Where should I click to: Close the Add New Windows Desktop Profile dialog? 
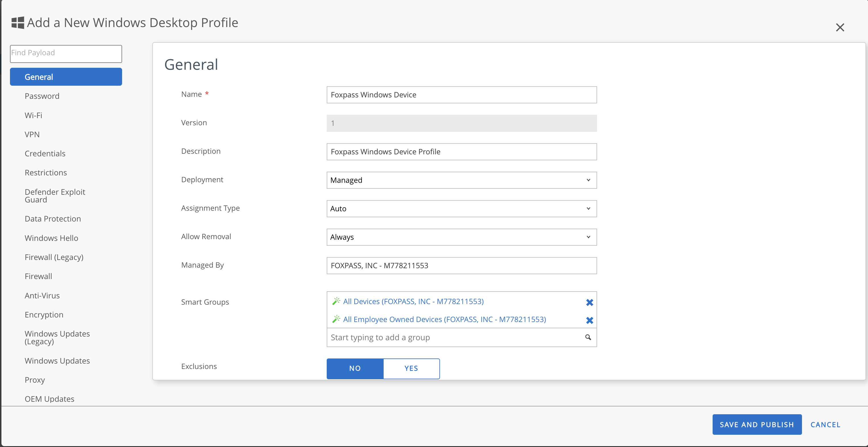pos(840,27)
